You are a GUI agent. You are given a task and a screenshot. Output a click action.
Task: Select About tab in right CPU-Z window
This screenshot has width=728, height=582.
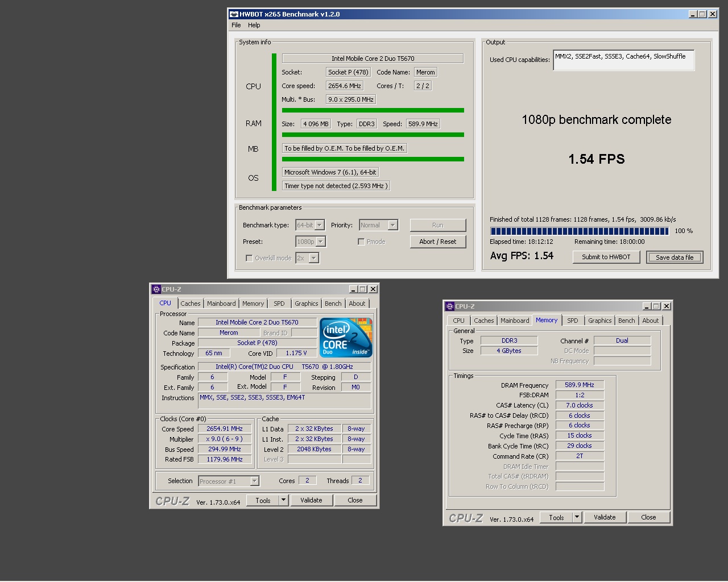651,321
